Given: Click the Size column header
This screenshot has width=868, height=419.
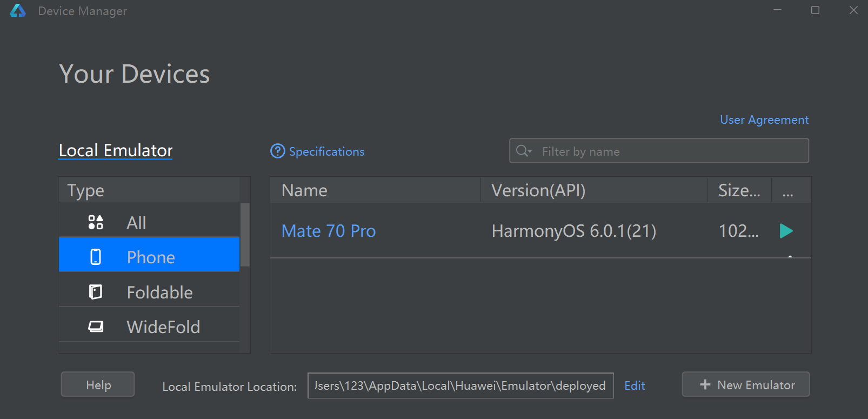Looking at the screenshot, I should (740, 190).
